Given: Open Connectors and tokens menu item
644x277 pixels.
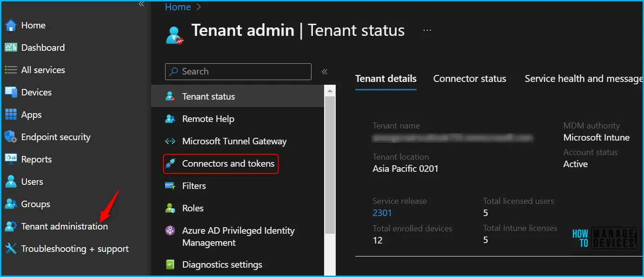Looking at the screenshot, I should (221, 163).
